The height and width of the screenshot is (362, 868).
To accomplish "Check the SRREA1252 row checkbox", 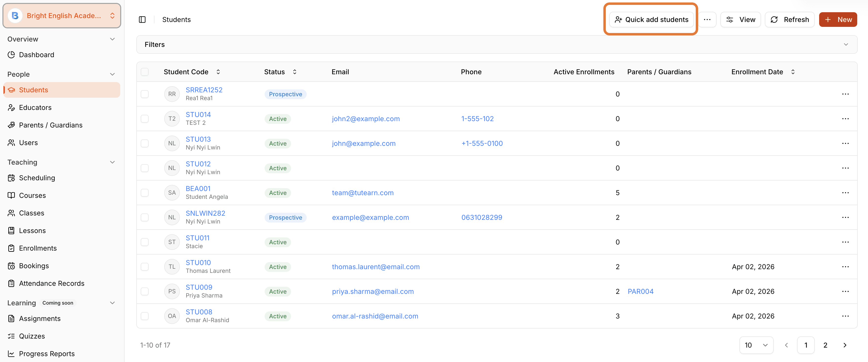I will 145,94.
